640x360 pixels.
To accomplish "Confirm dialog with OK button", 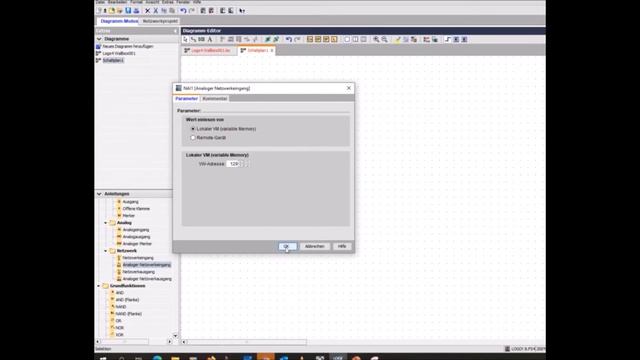I will [287, 247].
